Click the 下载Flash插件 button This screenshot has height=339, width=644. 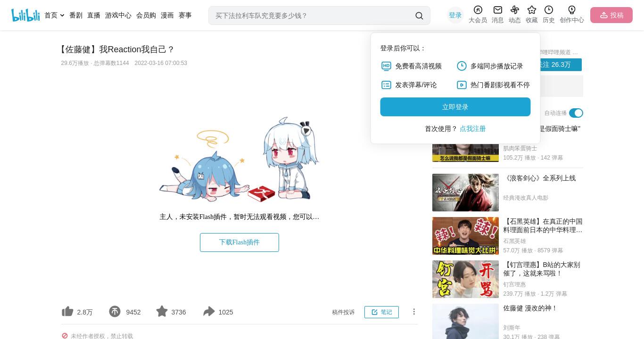pos(239,242)
